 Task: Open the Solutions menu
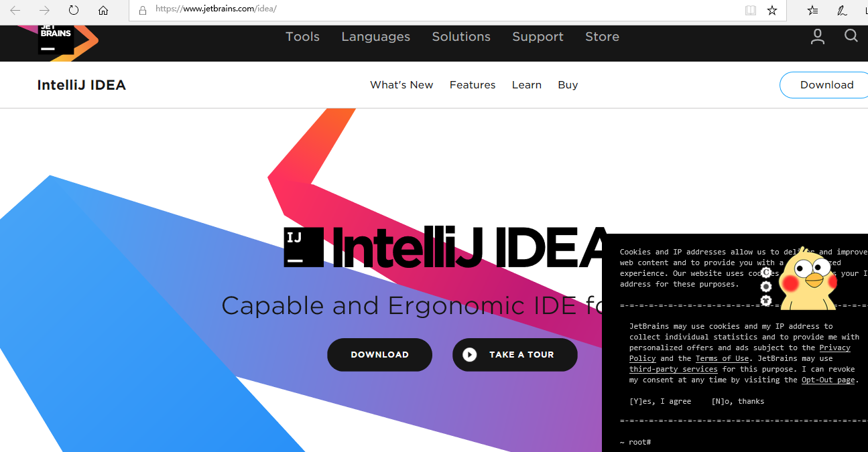pyautogui.click(x=460, y=37)
